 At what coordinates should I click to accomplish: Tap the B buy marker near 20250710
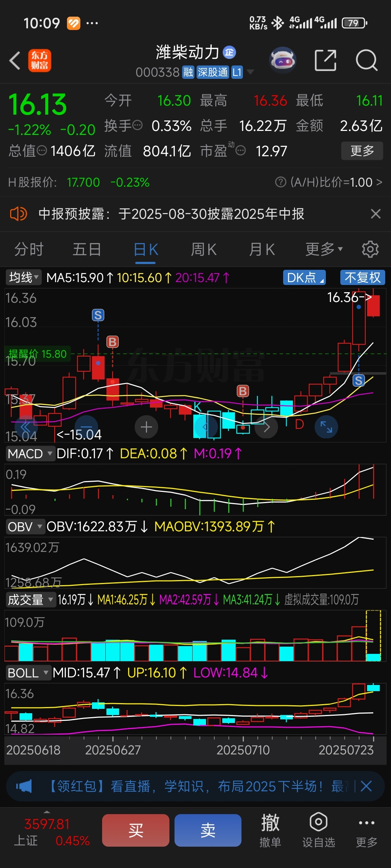[243, 391]
